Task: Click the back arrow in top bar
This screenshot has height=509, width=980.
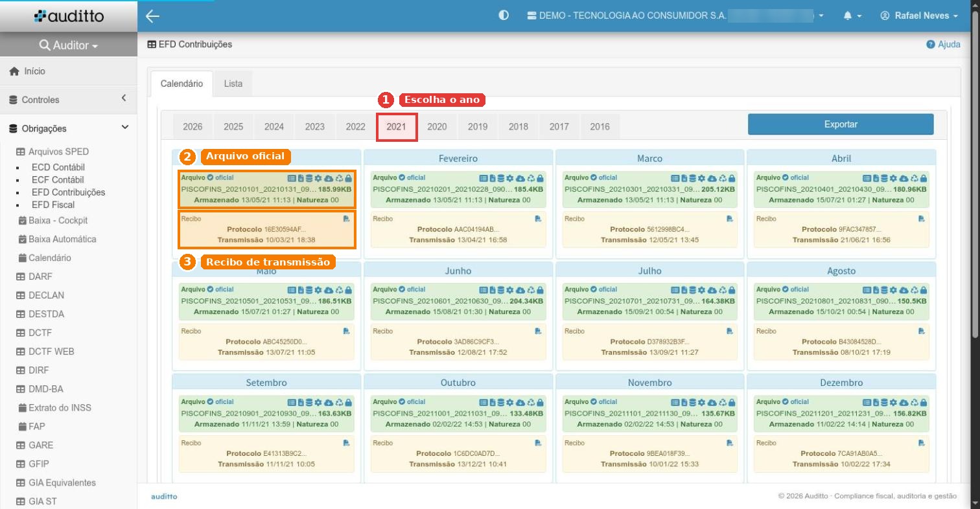Action: tap(152, 16)
